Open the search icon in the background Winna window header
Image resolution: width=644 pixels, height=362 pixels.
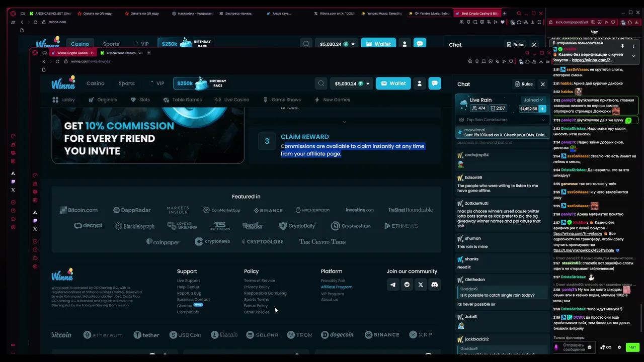pos(306,44)
